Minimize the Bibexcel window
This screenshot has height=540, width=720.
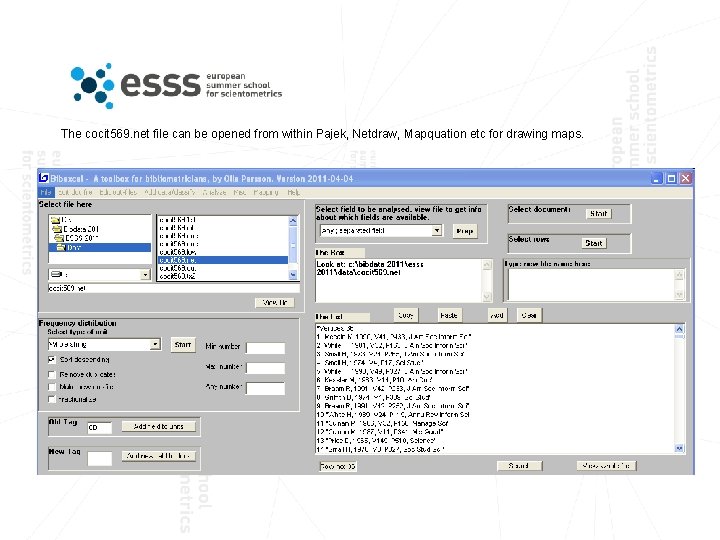(x=657, y=178)
